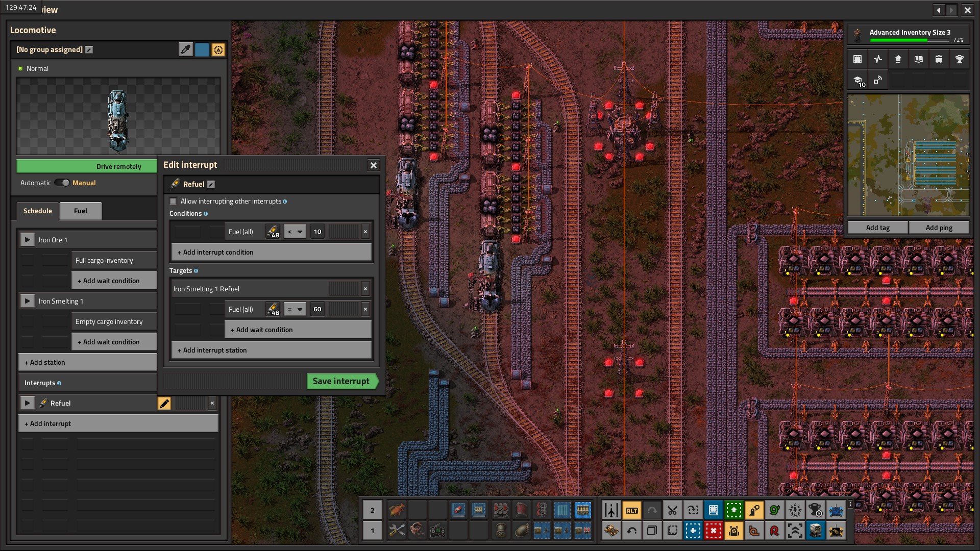Image resolution: width=980 pixels, height=551 pixels.
Task: Click Add interrupt station
Action: click(272, 350)
